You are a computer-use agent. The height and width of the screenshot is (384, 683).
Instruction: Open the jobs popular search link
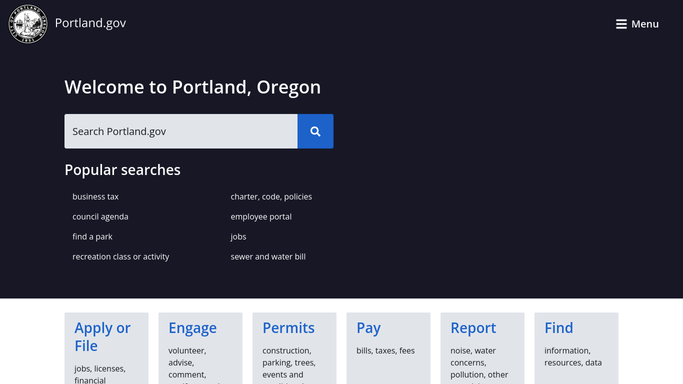[238, 237]
